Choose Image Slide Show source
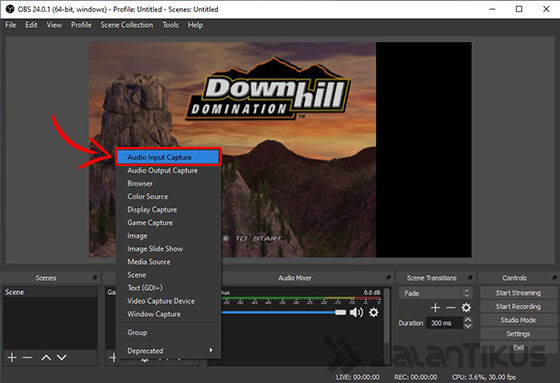Image resolution: width=560 pixels, height=383 pixels. click(168, 249)
